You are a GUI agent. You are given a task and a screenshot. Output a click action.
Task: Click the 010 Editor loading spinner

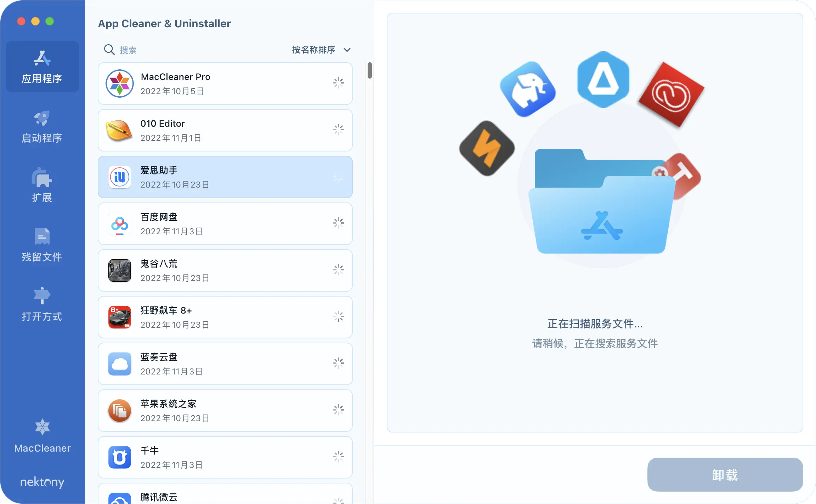339,130
